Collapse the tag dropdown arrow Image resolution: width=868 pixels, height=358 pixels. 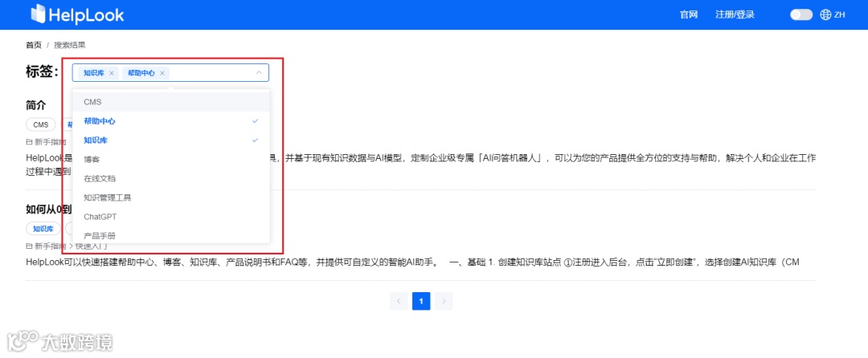coord(259,73)
